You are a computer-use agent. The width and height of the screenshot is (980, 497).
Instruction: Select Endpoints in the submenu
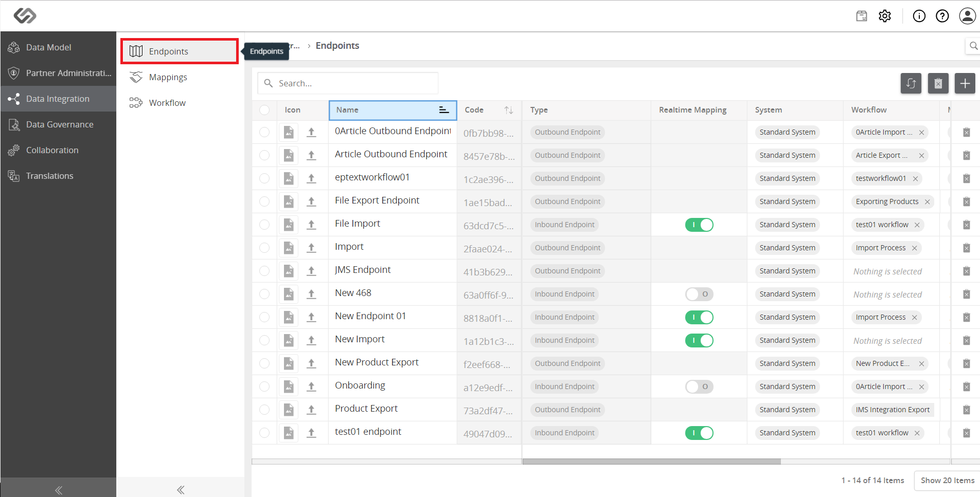click(180, 51)
